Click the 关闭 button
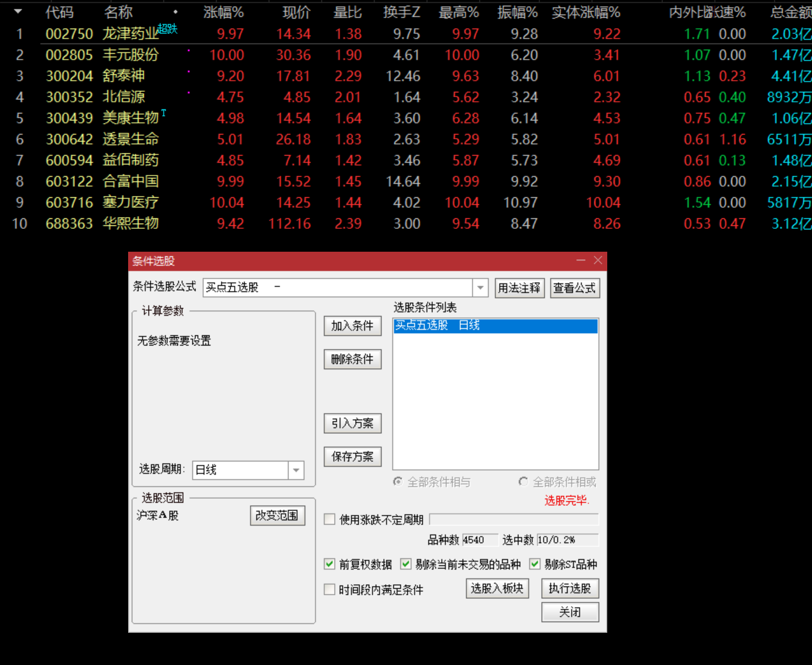 pyautogui.click(x=570, y=612)
